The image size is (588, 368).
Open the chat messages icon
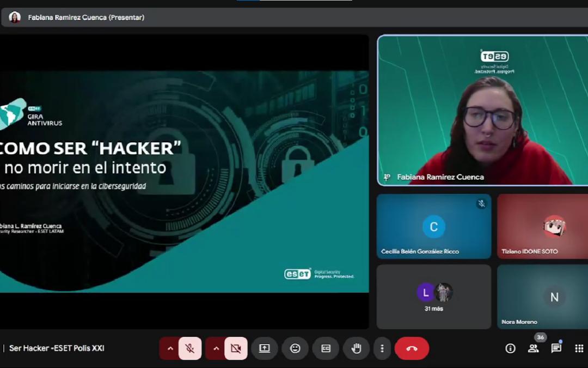(x=556, y=348)
